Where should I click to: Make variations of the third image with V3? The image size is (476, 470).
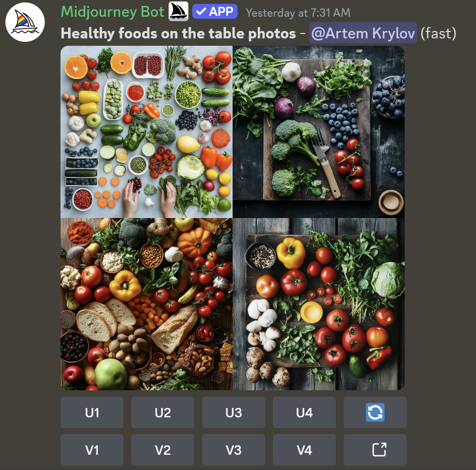click(234, 450)
